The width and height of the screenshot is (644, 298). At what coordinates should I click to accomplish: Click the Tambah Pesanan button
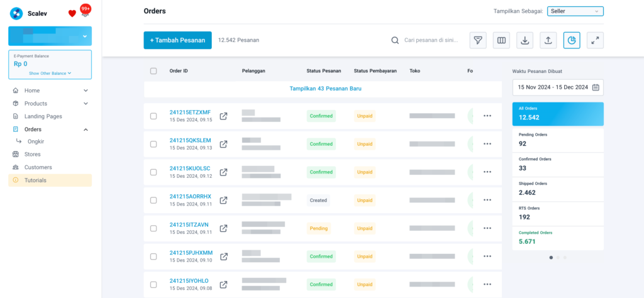pyautogui.click(x=177, y=40)
